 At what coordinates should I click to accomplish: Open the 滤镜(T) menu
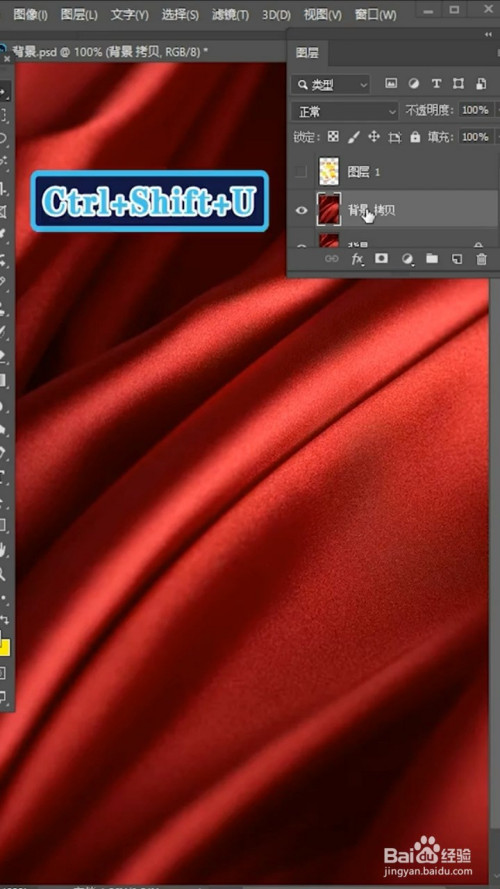point(230,15)
